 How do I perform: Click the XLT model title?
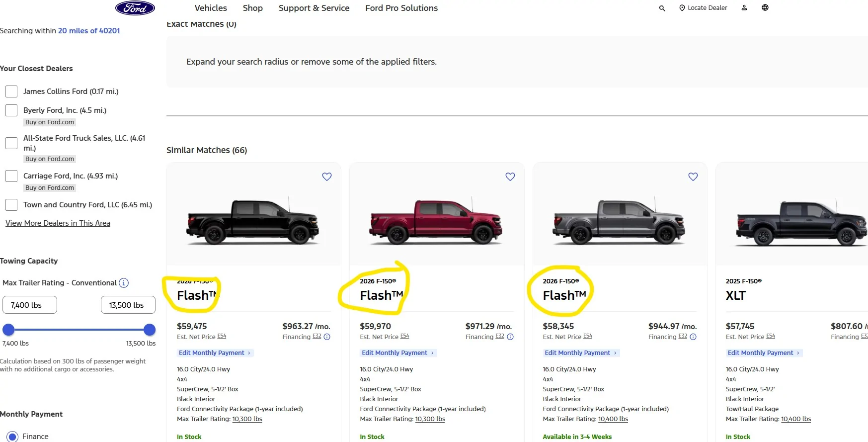tap(736, 296)
